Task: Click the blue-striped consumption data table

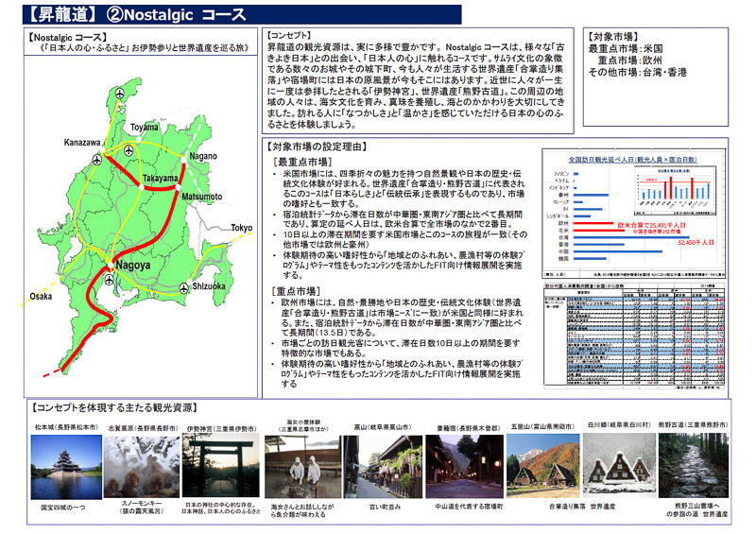Action: tap(634, 335)
